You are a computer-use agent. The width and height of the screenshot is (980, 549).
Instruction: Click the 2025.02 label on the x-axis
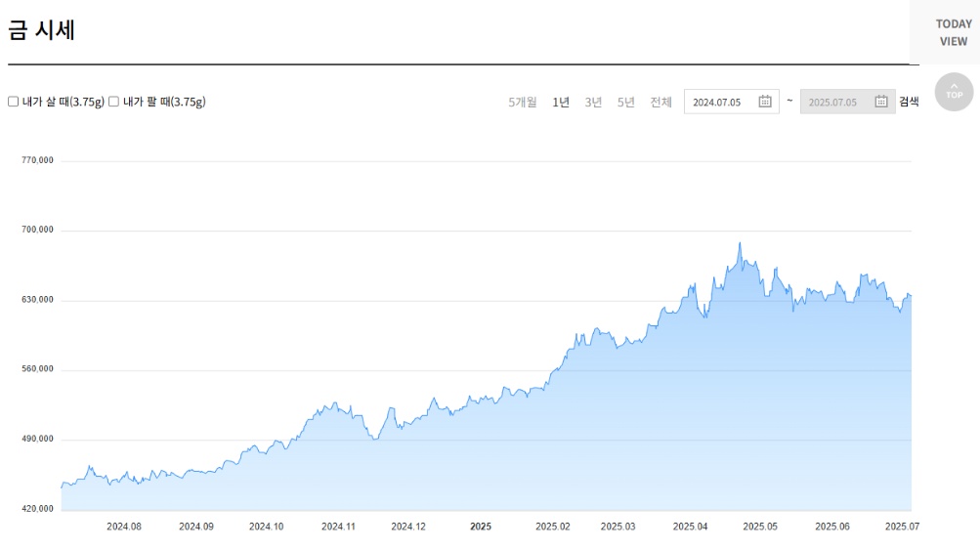(552, 527)
